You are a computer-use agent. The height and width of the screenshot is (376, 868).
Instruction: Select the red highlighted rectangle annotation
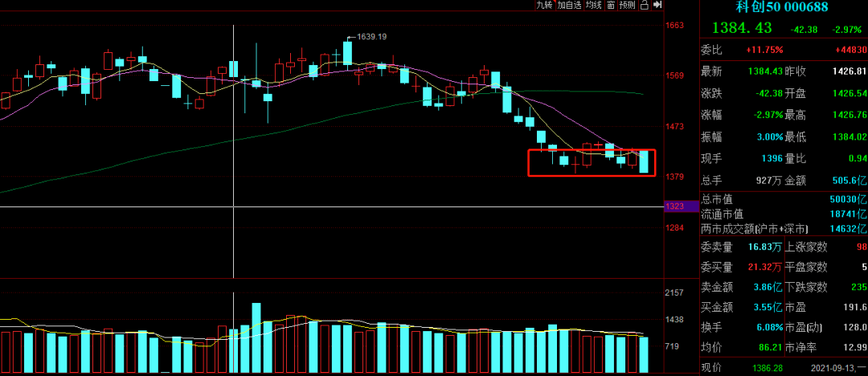(591, 150)
